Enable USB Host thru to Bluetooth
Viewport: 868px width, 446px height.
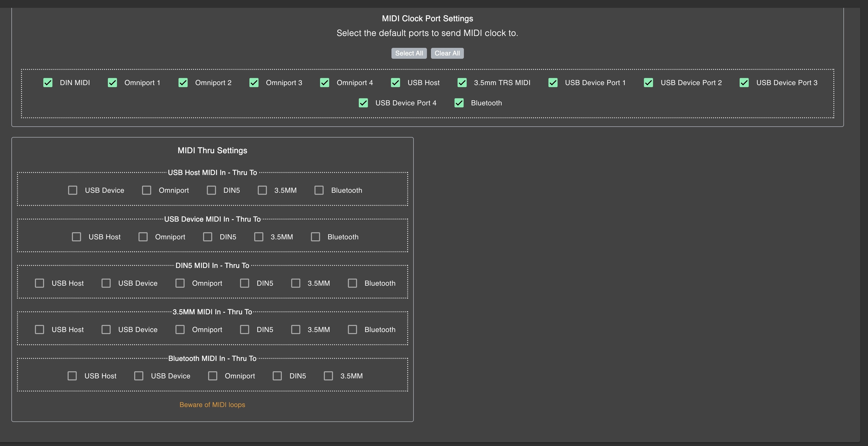(319, 190)
